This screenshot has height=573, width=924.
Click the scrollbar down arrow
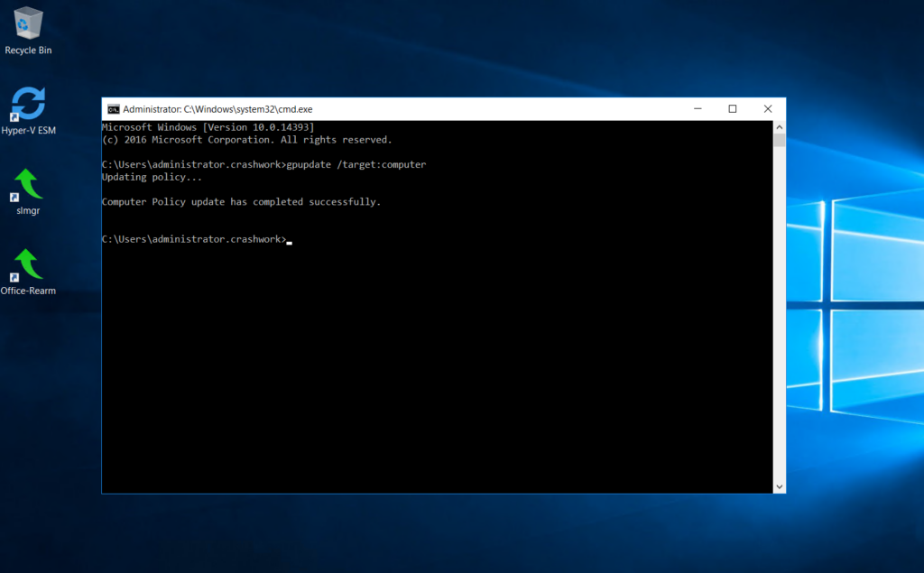pyautogui.click(x=778, y=485)
